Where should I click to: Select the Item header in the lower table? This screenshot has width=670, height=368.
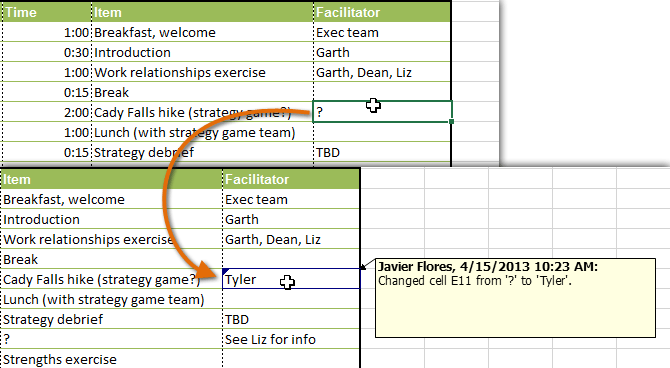pos(112,180)
